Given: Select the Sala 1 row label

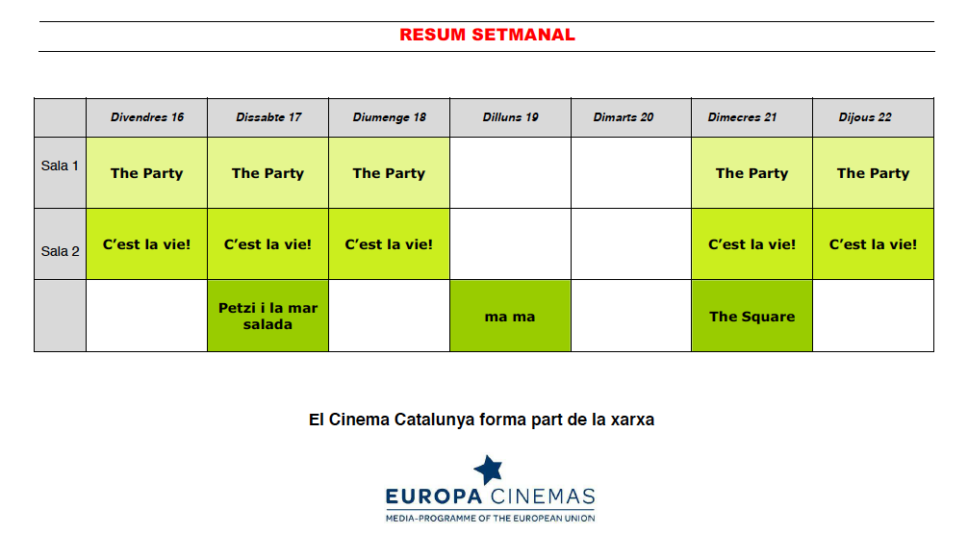Looking at the screenshot, I should click(60, 172).
